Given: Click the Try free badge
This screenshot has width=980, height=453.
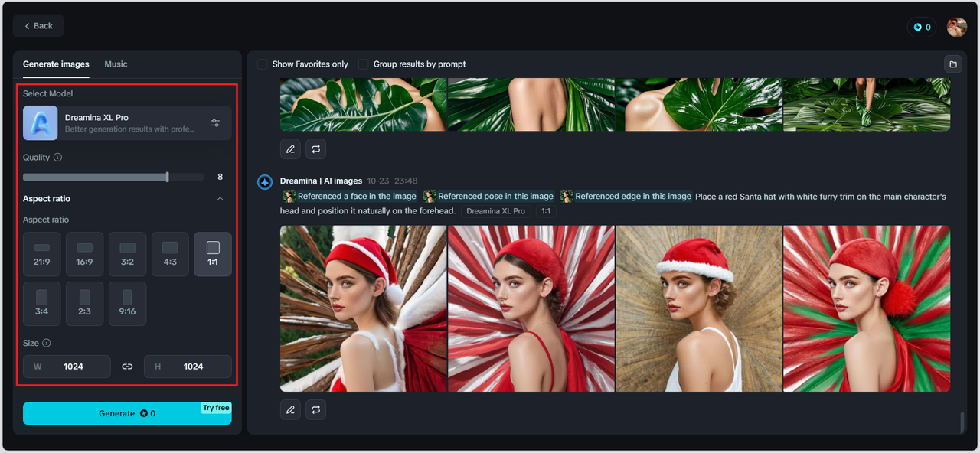Looking at the screenshot, I should pyautogui.click(x=216, y=408).
